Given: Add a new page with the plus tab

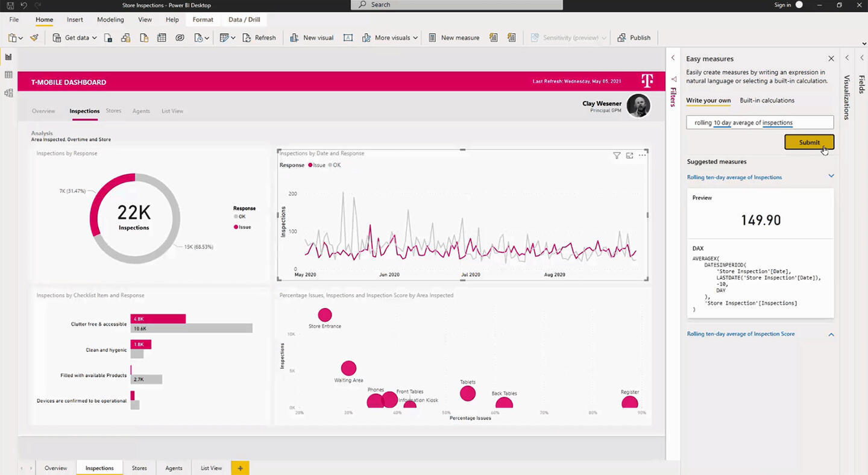Looking at the screenshot, I should (x=240, y=468).
